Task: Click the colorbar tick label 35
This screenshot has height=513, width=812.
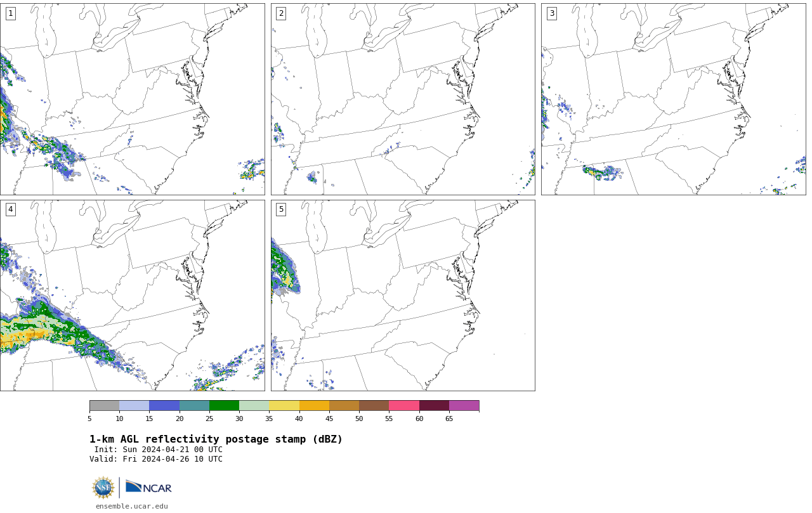Action: (269, 419)
